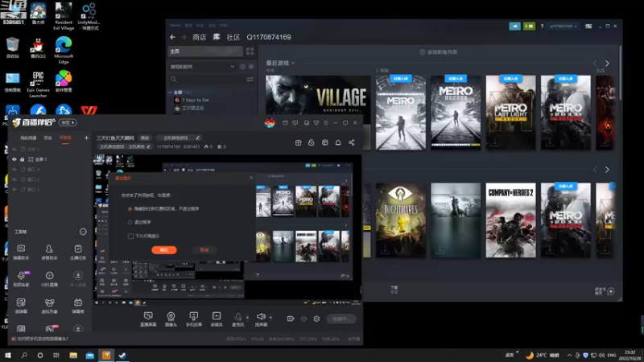Open Steam Q1170874169 profile tab
Image resolution: width=644 pixels, height=362 pixels.
(x=269, y=37)
